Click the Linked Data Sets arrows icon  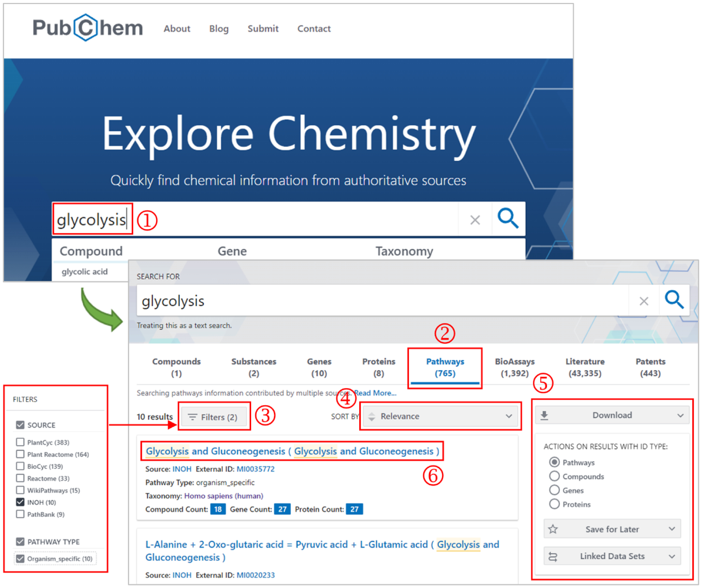553,556
